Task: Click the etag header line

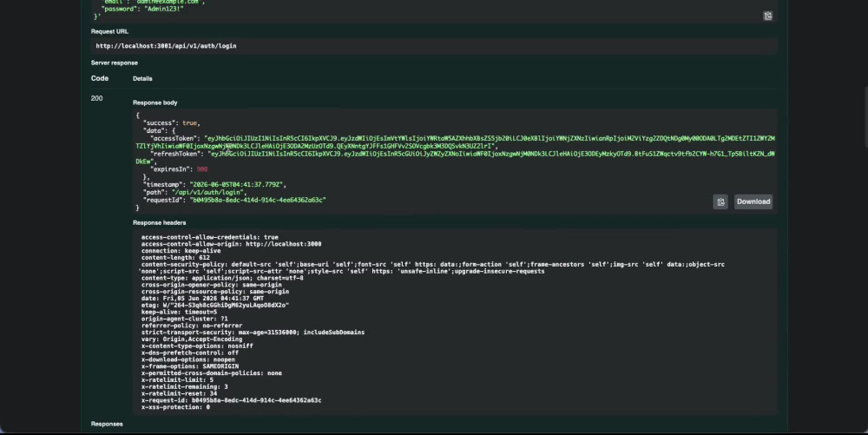Action: [215, 305]
